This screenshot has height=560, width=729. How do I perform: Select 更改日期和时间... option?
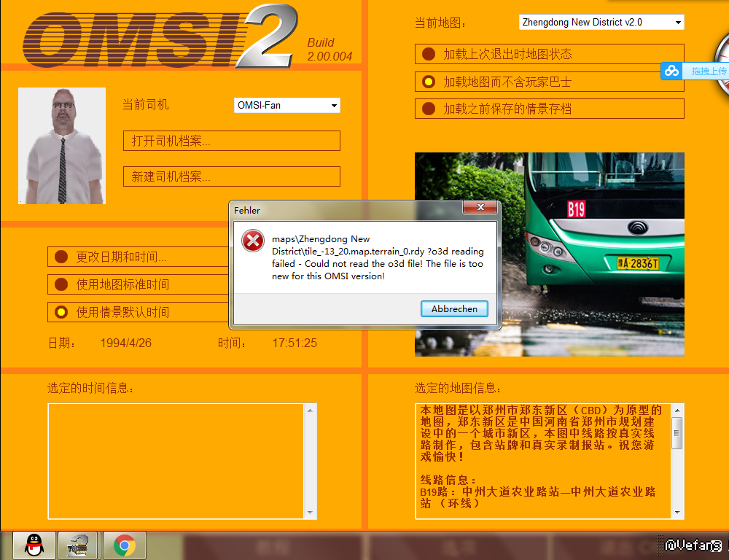(138, 257)
